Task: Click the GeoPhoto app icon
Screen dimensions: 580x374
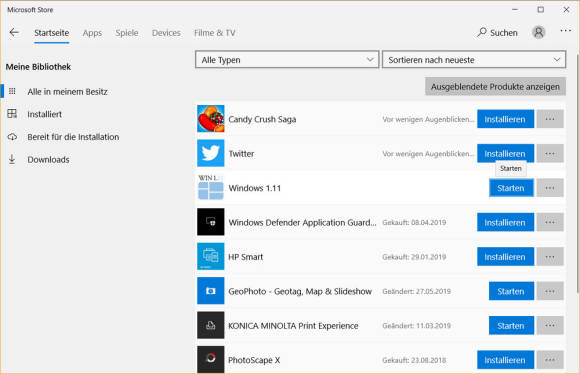Action: coord(210,291)
